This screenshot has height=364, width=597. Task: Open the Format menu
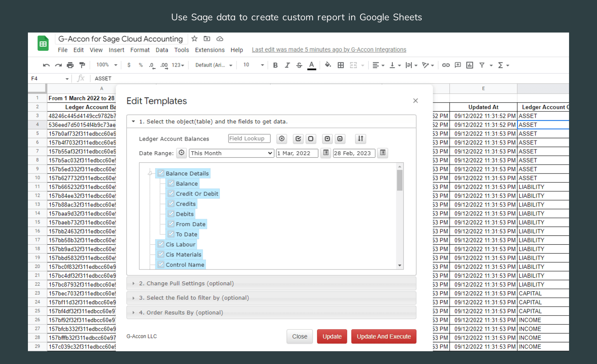coord(140,50)
